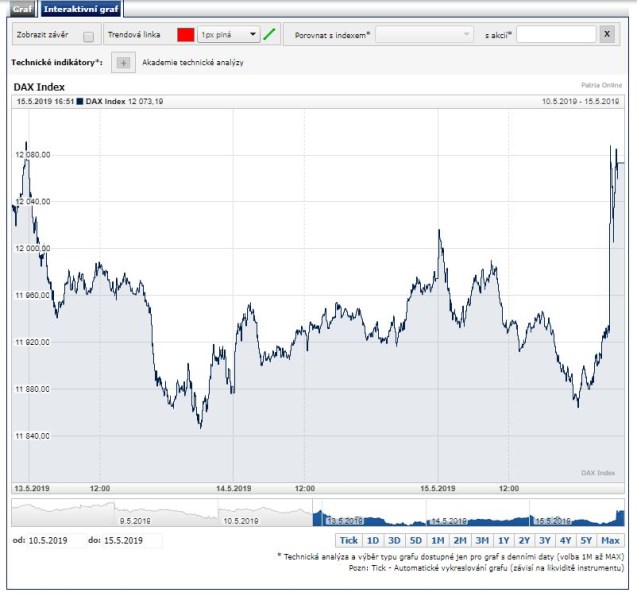Expand the Porovnat s indexem dropdown
The image size is (637, 600).
point(424,34)
